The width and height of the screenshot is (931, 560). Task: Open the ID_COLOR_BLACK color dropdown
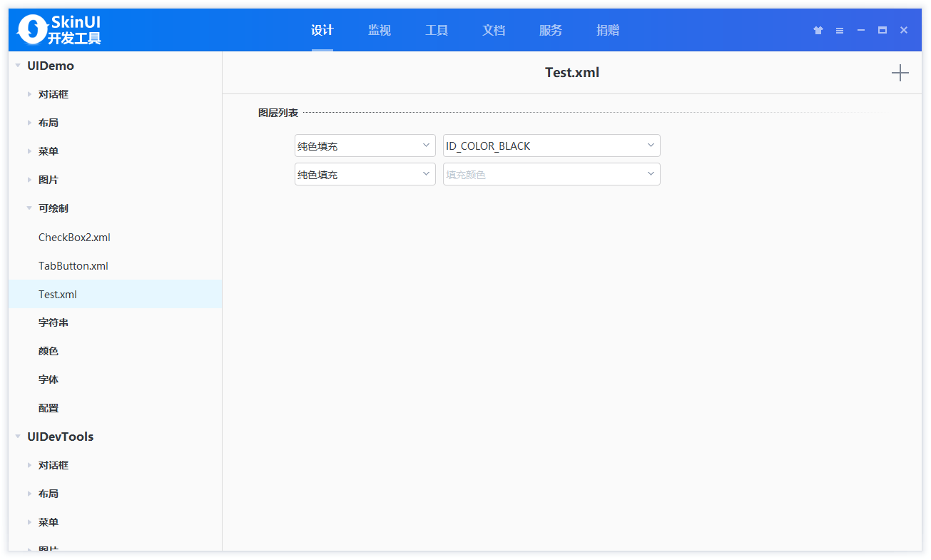click(551, 146)
